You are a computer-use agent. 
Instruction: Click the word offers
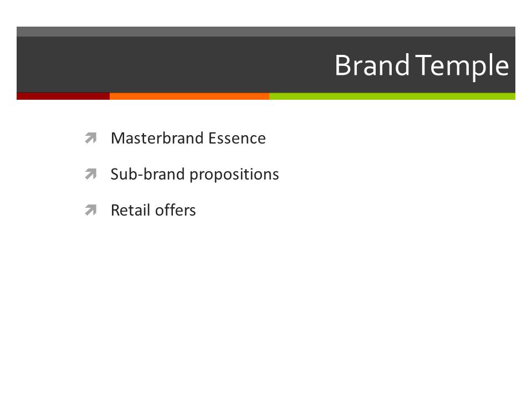point(176,210)
